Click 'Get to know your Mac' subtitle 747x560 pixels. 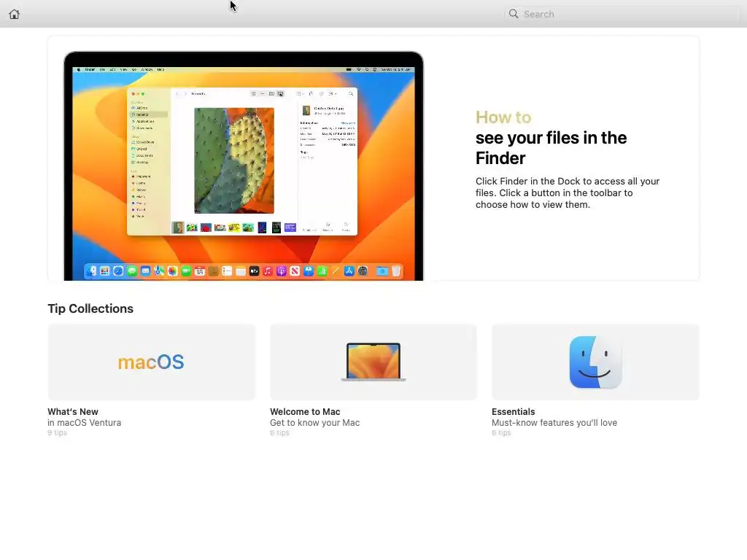pyautogui.click(x=315, y=422)
